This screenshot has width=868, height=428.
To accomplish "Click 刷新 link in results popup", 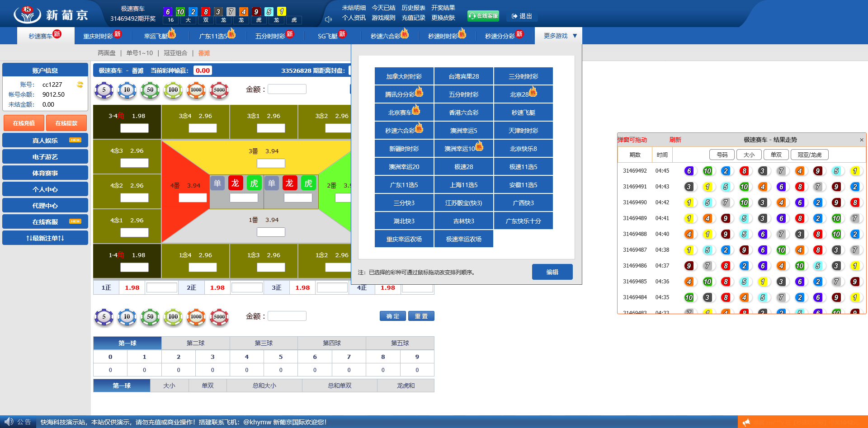I will [x=675, y=140].
